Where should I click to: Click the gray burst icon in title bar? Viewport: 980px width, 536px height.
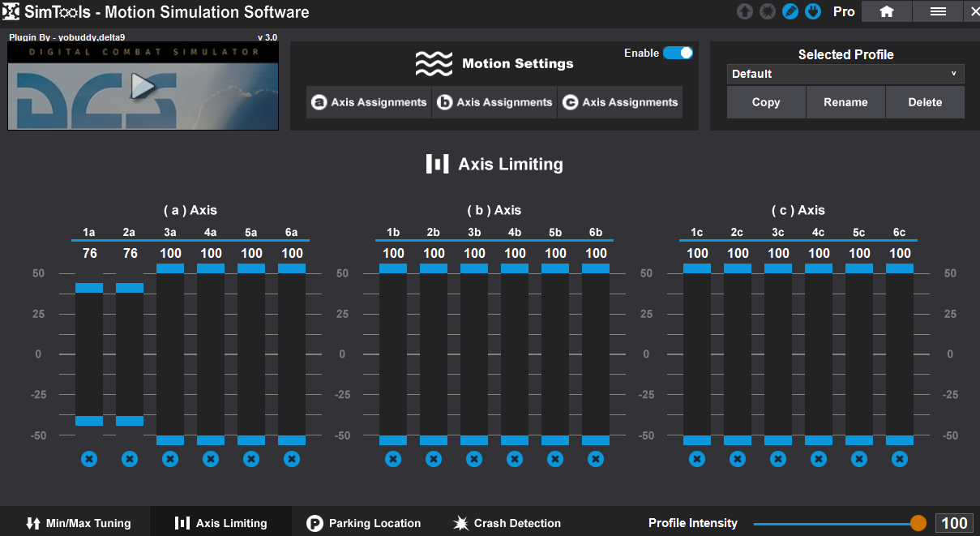click(768, 12)
